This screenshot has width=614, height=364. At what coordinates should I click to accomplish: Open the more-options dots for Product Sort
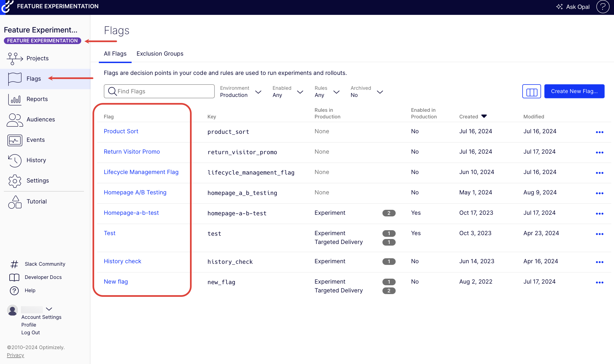pyautogui.click(x=599, y=132)
